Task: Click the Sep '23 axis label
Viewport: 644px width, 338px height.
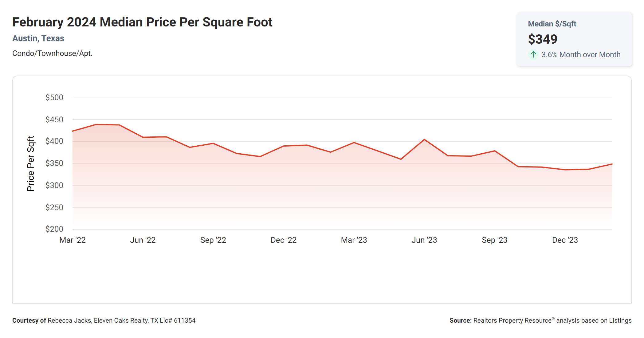Action: [x=495, y=240]
